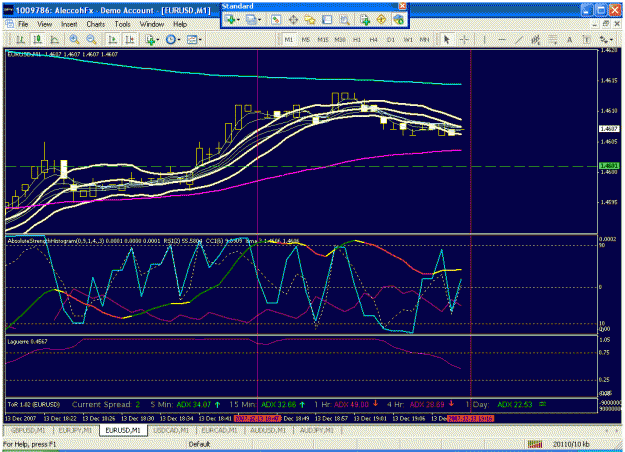Switch to the EURCAD,M1 chart tab
The width and height of the screenshot is (625, 452).
click(220, 430)
